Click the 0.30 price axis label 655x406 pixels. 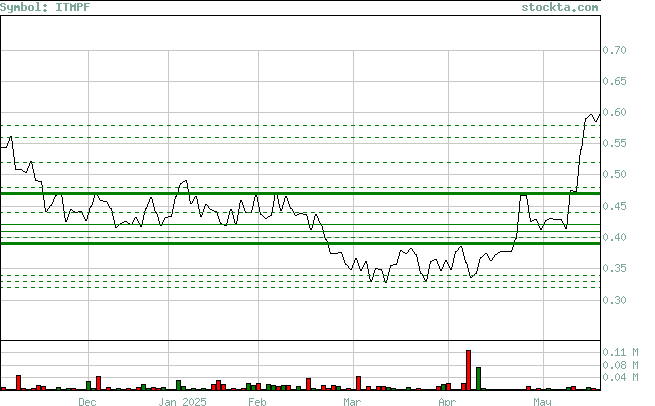pos(614,300)
